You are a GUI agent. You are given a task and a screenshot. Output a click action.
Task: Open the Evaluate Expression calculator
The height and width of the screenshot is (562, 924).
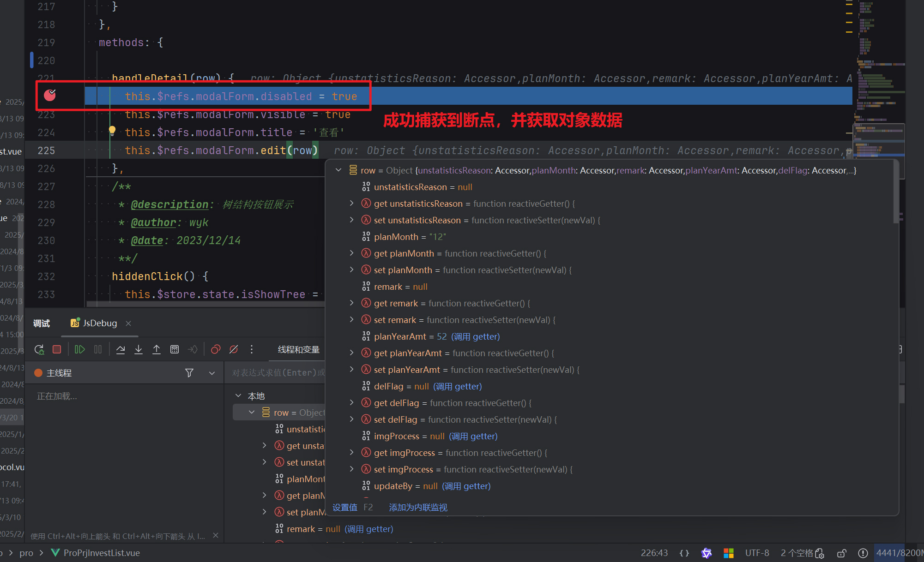[x=175, y=350]
